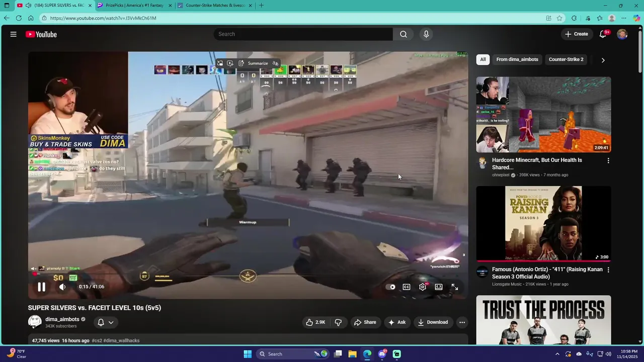644x362 pixels.
Task: Click the Create button in the YouTube header
Action: coord(577,34)
